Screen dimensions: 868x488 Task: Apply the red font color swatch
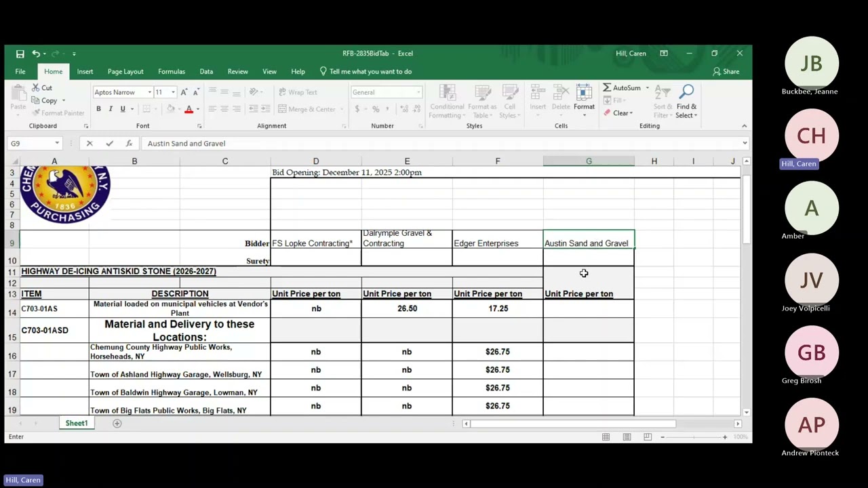pyautogui.click(x=189, y=109)
